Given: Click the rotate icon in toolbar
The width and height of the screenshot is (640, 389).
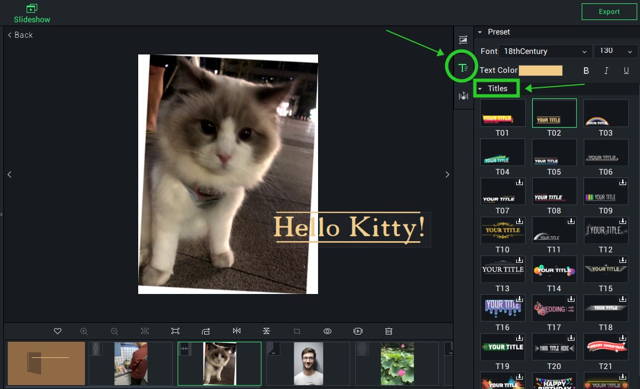Looking at the screenshot, I should (206, 331).
